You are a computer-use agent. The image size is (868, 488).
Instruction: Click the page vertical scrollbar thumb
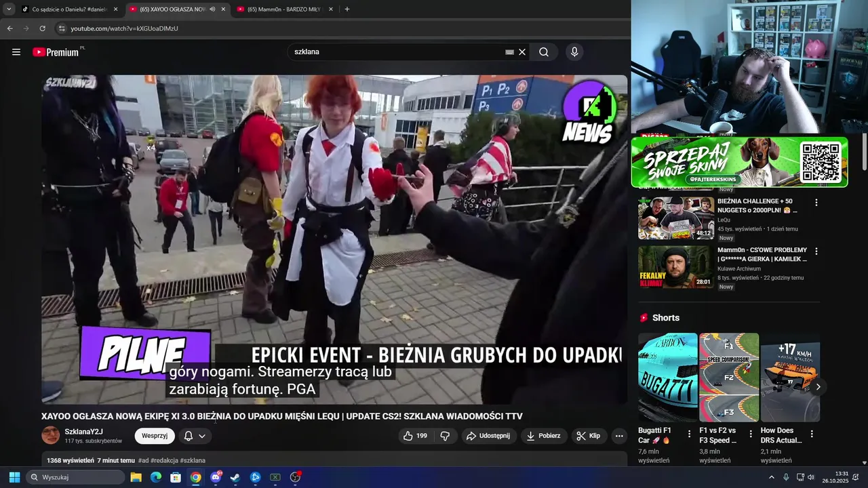coord(864,152)
